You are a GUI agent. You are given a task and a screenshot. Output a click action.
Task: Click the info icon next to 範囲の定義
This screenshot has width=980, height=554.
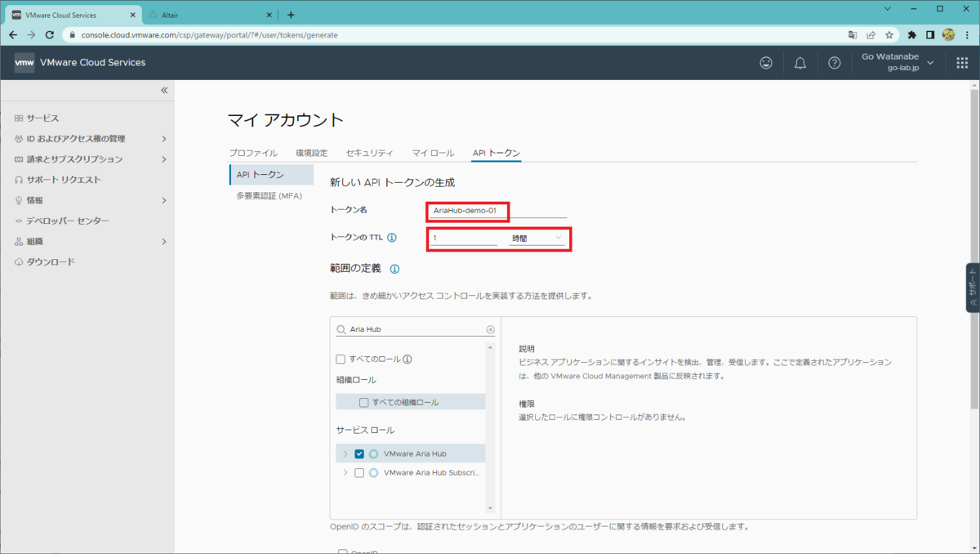pos(394,269)
